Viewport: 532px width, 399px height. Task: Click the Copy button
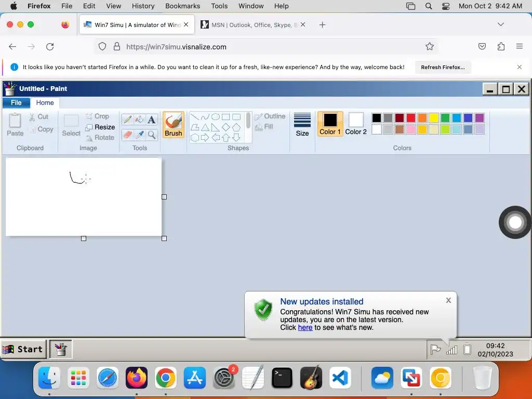point(42,129)
